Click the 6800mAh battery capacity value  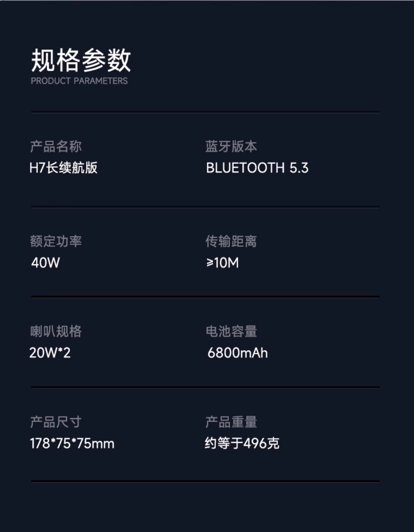[238, 353]
